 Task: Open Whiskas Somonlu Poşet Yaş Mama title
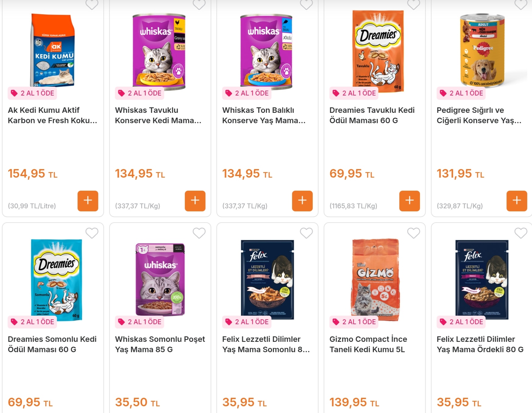(x=160, y=344)
